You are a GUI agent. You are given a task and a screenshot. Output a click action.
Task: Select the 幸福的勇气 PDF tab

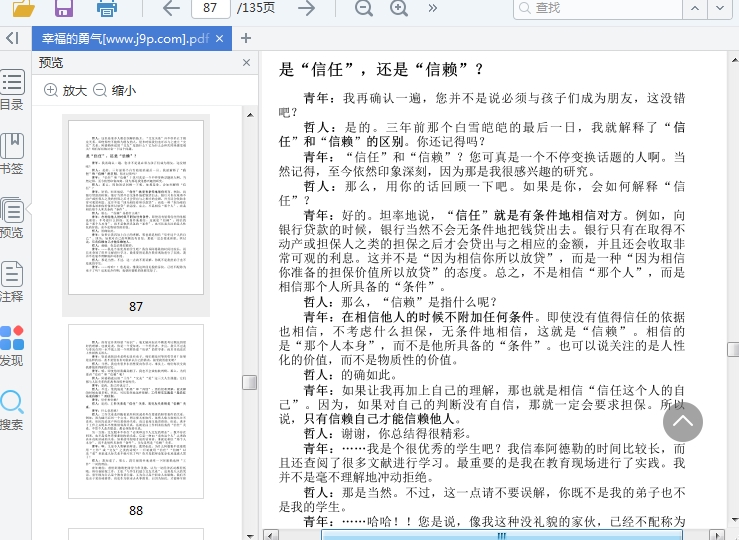pyautogui.click(x=124, y=39)
